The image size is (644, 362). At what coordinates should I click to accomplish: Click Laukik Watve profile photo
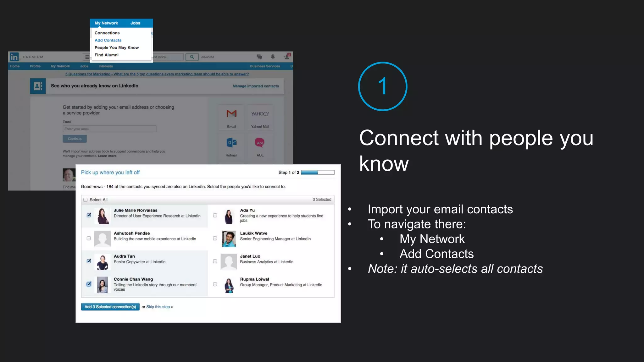coord(229,239)
